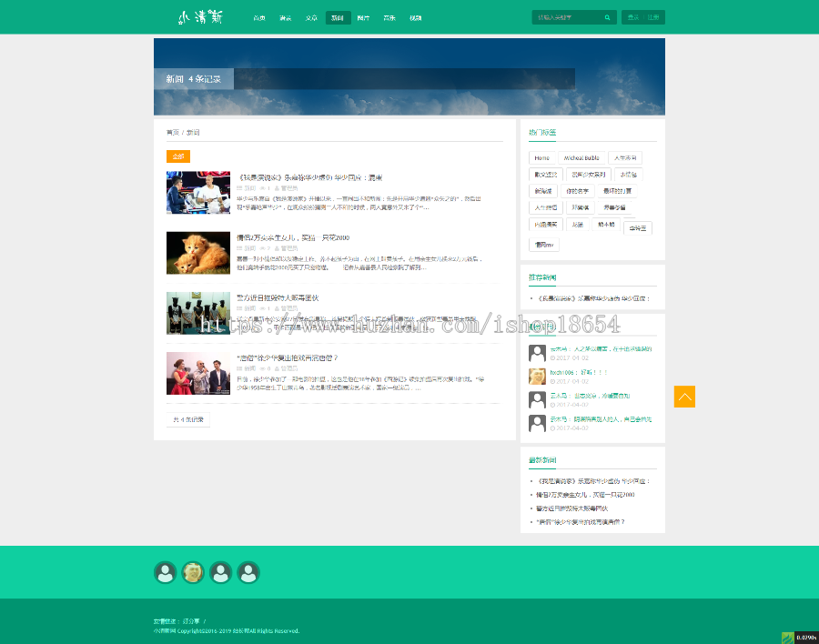Open the masked suspects police thumbnail
819x644 pixels.
[198, 313]
